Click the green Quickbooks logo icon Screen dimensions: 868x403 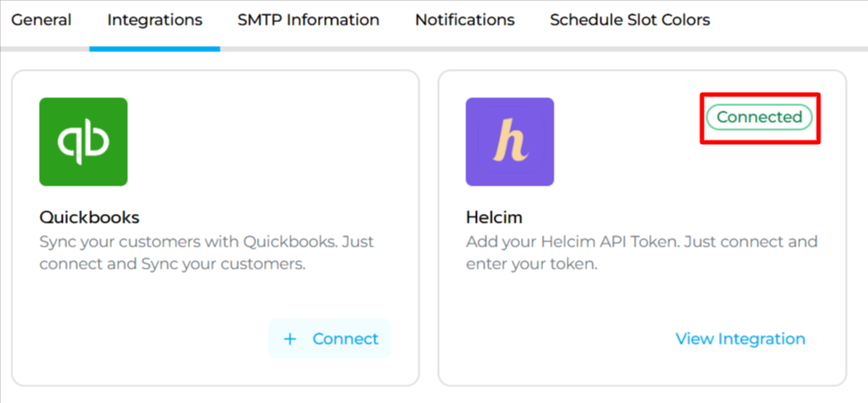pyautogui.click(x=83, y=141)
